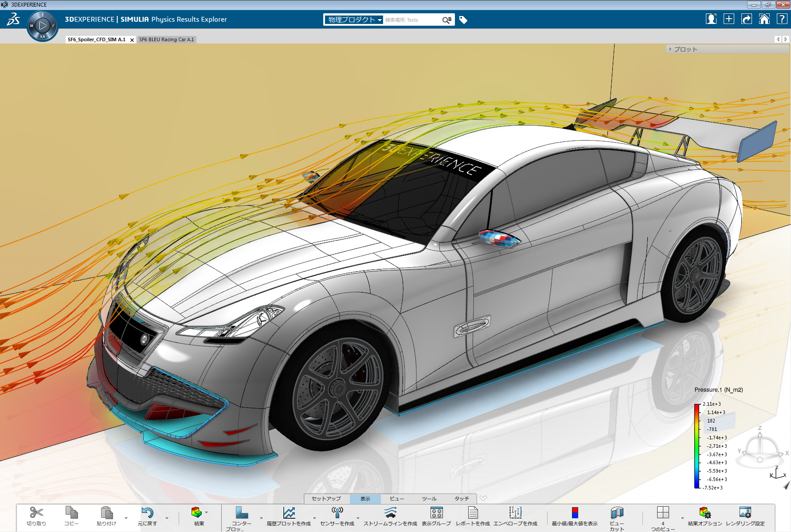Screen dimensions: 791x532
Task: Click the pressure color legend bar
Action: click(x=697, y=446)
